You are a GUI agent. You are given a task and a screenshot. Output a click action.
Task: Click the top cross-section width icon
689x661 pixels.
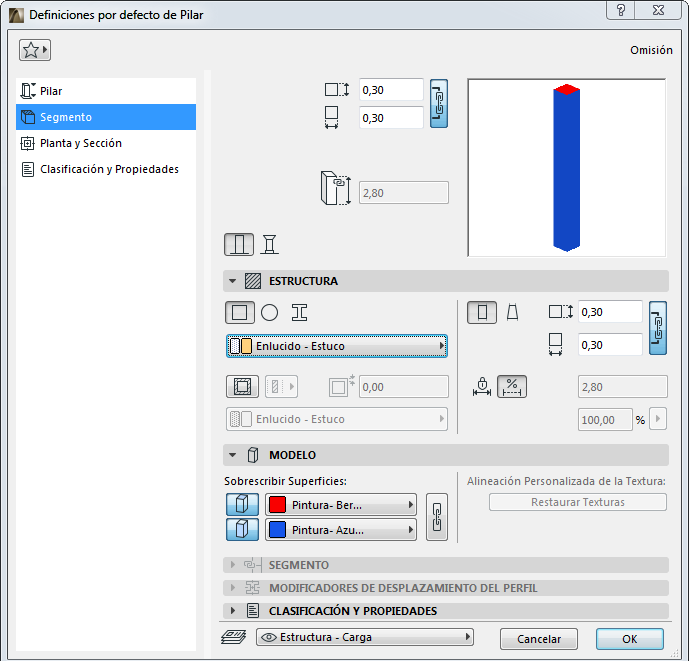tap(331, 117)
